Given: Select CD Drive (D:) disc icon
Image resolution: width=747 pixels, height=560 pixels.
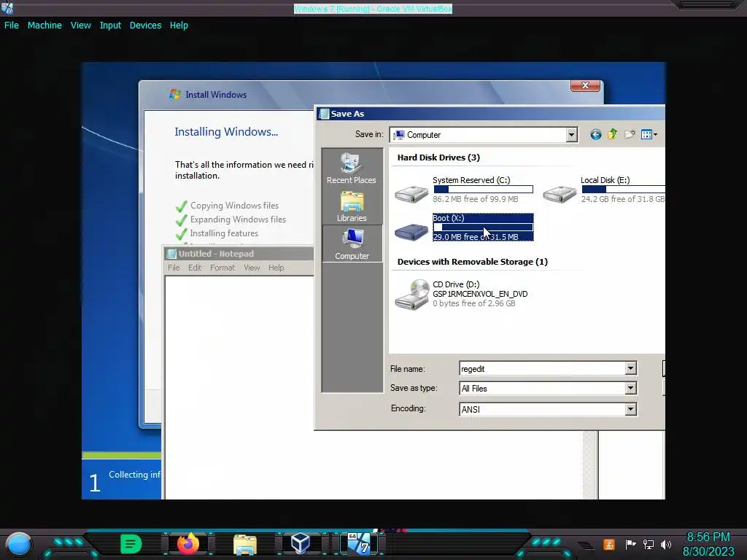Looking at the screenshot, I should point(412,294).
